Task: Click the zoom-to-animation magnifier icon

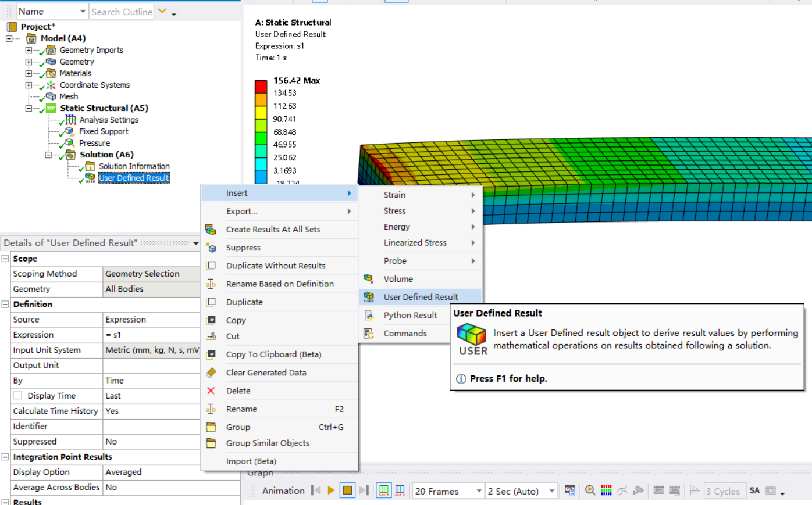Action: [x=590, y=490]
